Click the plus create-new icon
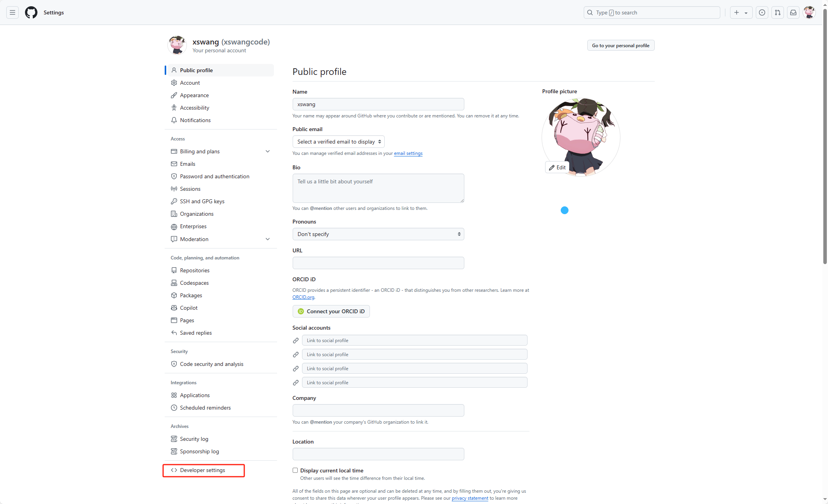This screenshot has width=828, height=504. (x=737, y=12)
